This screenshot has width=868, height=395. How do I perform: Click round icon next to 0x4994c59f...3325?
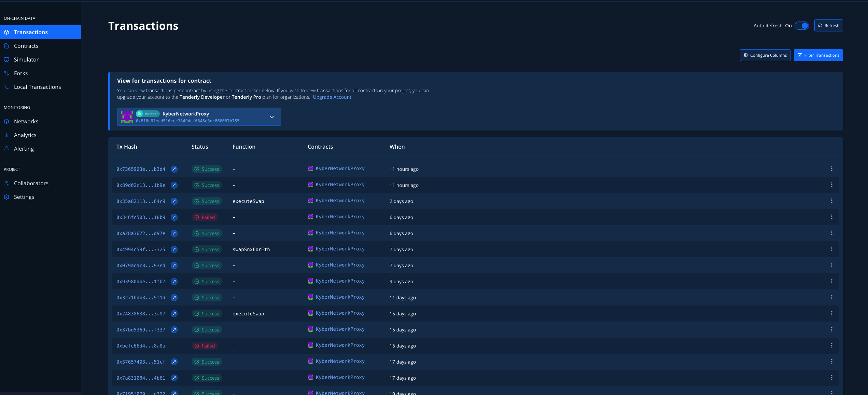[x=174, y=249]
